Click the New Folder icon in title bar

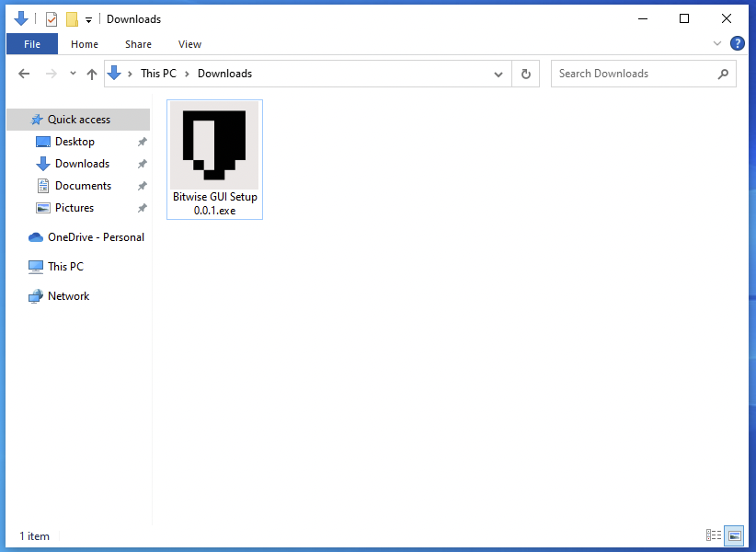[72, 18]
